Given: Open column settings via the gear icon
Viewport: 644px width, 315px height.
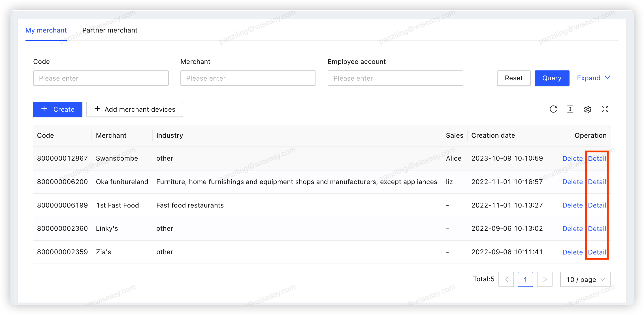Looking at the screenshot, I should click(588, 109).
